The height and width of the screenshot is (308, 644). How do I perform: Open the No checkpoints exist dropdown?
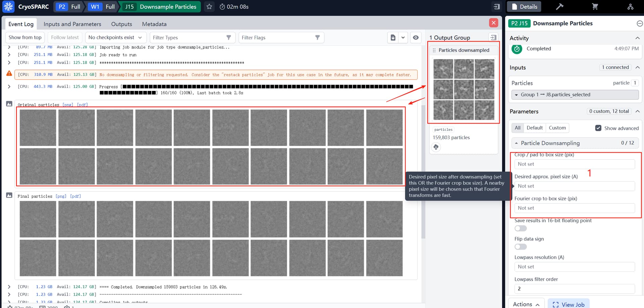click(x=115, y=38)
